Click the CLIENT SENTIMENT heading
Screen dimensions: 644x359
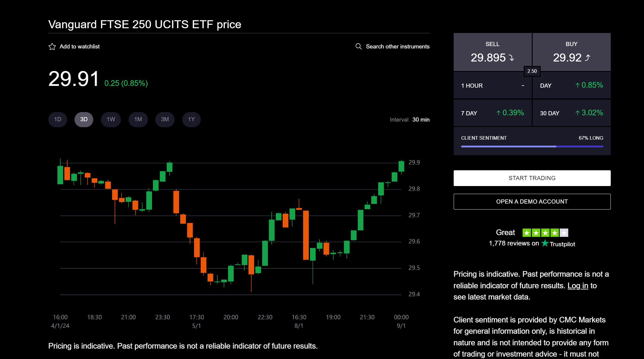tap(484, 138)
